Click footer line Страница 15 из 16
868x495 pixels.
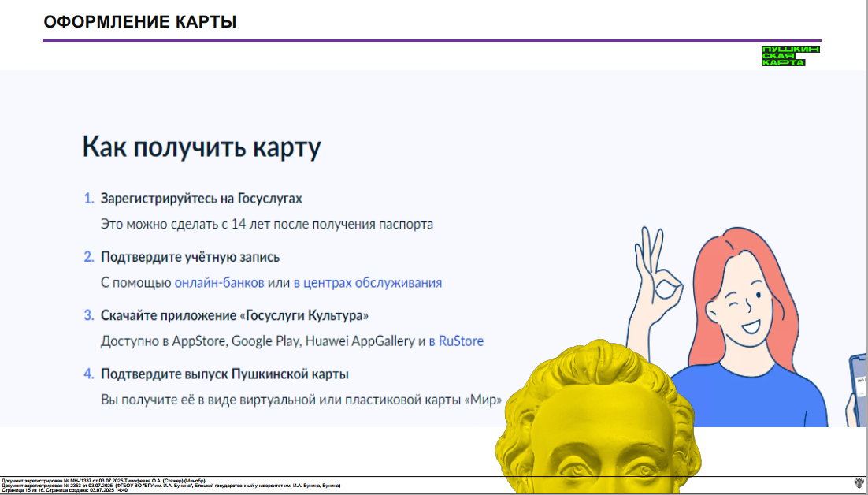coord(65,490)
